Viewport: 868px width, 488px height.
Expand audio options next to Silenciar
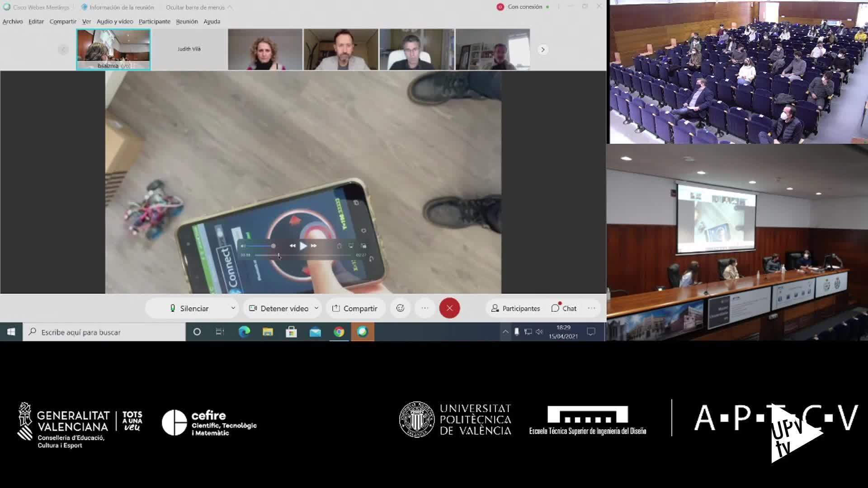pos(233,308)
